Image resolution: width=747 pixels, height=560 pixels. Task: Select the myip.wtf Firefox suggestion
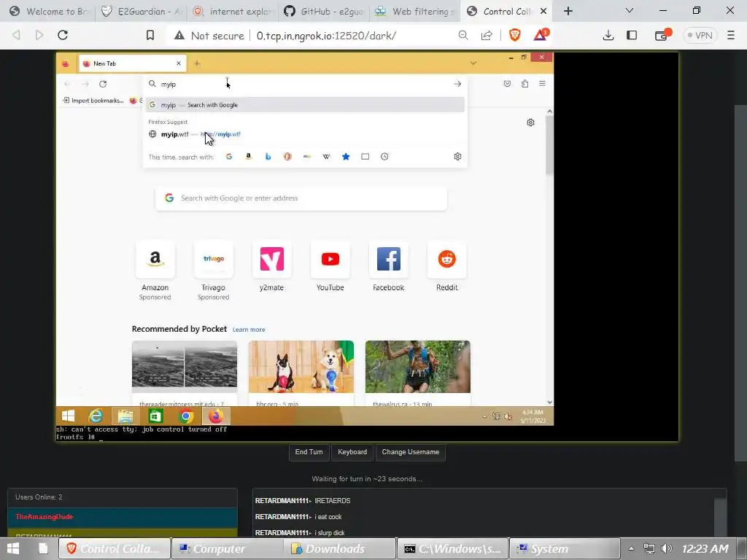click(x=305, y=134)
